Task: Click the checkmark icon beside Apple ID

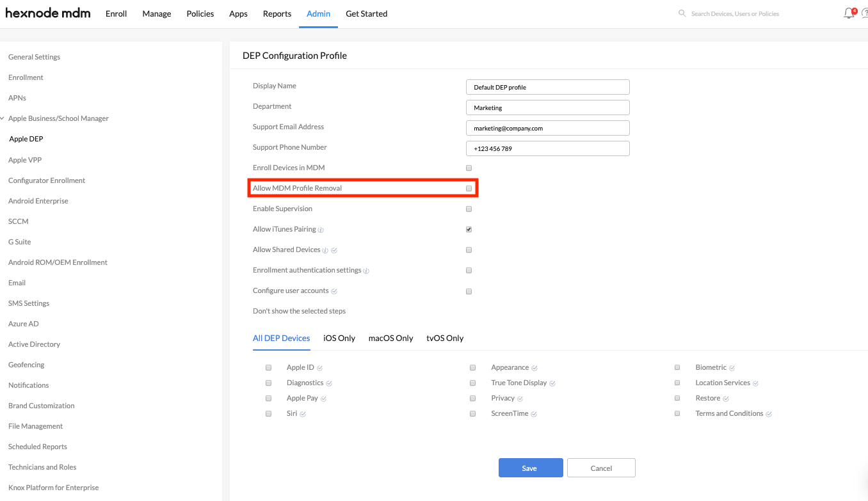Action: (x=320, y=367)
